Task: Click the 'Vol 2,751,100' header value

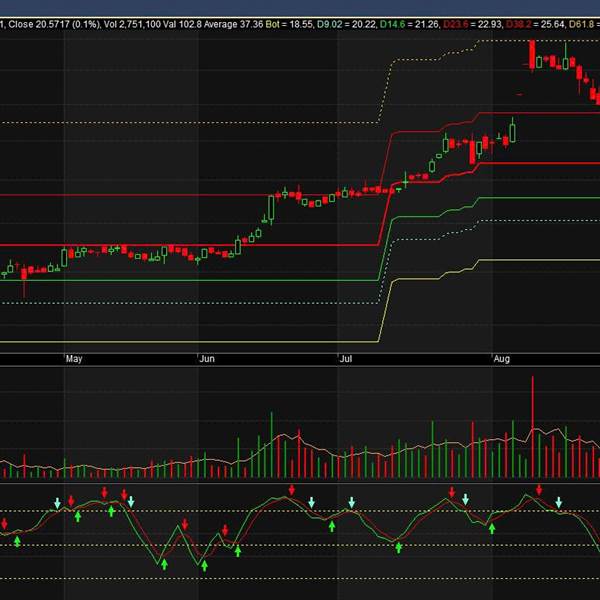Action: (132, 24)
